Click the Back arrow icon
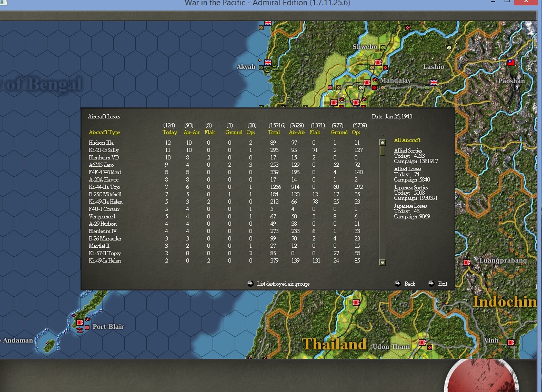542x392 pixels. [x=397, y=284]
